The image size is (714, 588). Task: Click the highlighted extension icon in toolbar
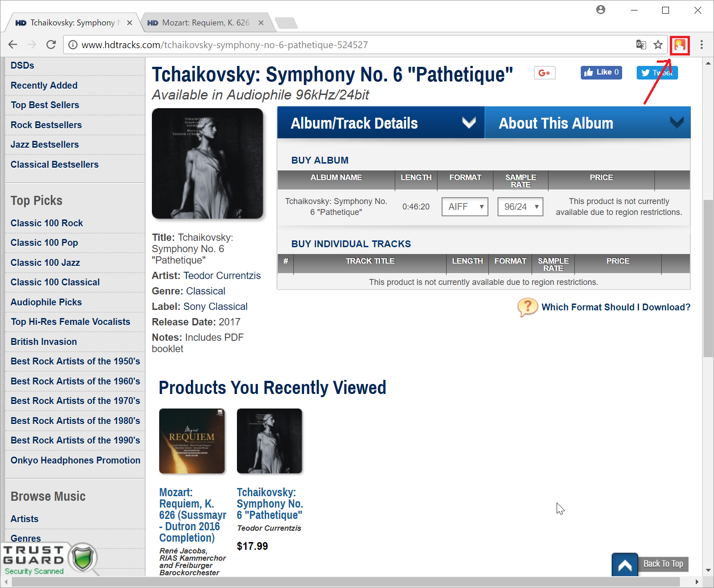[679, 45]
